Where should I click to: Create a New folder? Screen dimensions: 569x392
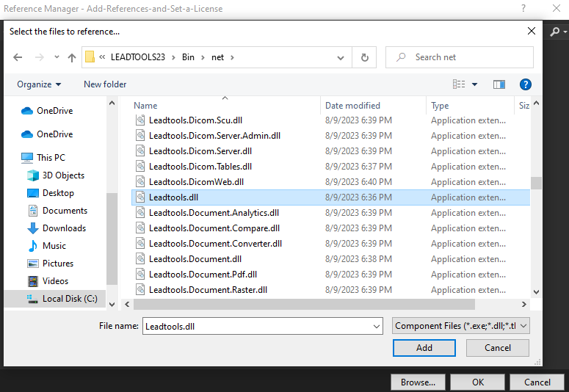105,84
